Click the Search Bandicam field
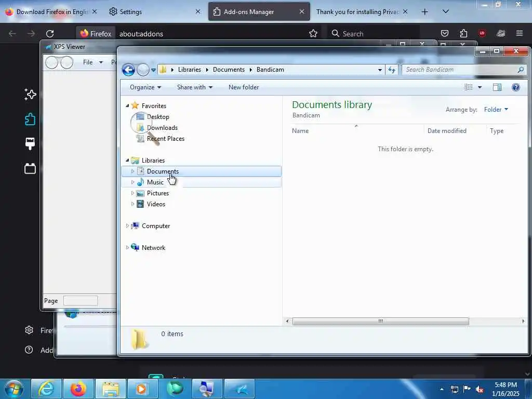 coord(464,70)
